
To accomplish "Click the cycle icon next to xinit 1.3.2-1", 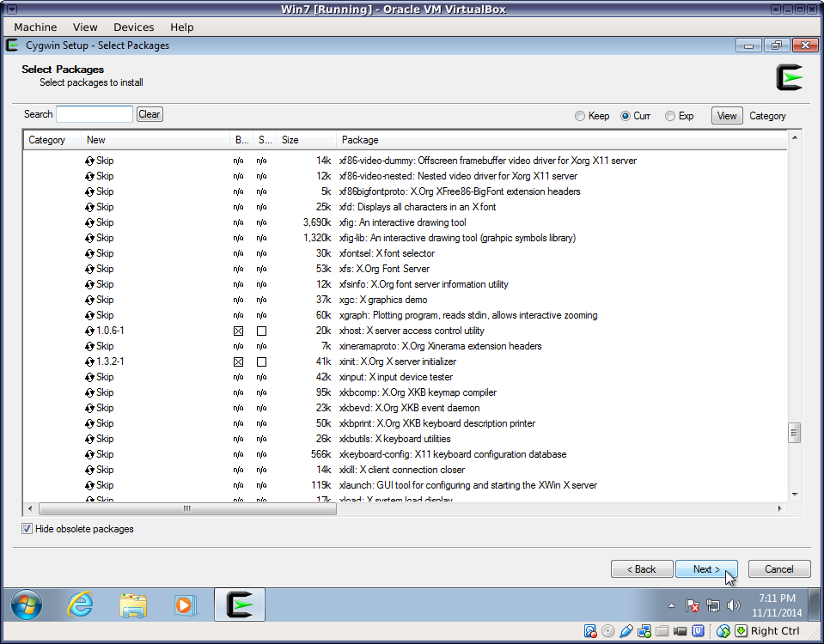I will (x=89, y=361).
